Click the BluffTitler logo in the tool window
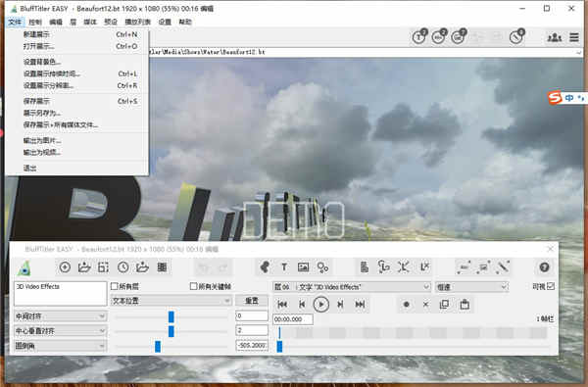This screenshot has height=387, width=588. coord(24,268)
